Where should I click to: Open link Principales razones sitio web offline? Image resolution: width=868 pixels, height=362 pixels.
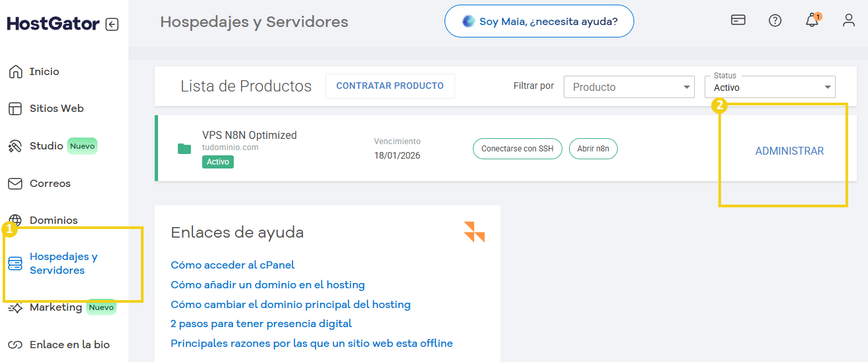click(x=312, y=344)
